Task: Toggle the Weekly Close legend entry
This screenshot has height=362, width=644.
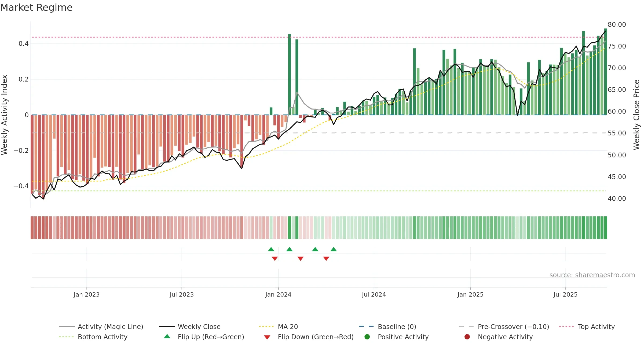Action: tap(190, 327)
